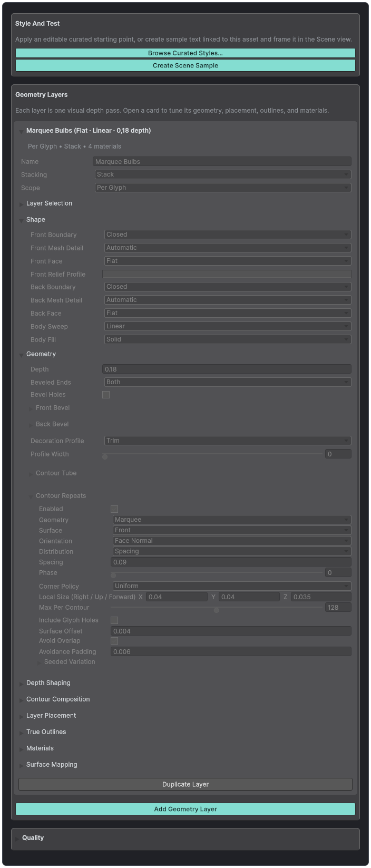Open the Front Boundary dropdown
The width and height of the screenshot is (371, 868).
228,235
